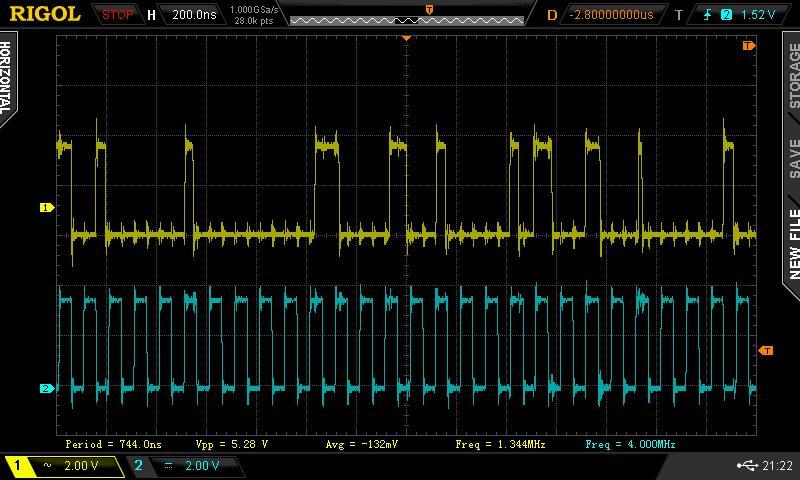Viewport: 800px width, 480px height.
Task: Click the channel 1 AC coupling symbol
Action: [47, 465]
